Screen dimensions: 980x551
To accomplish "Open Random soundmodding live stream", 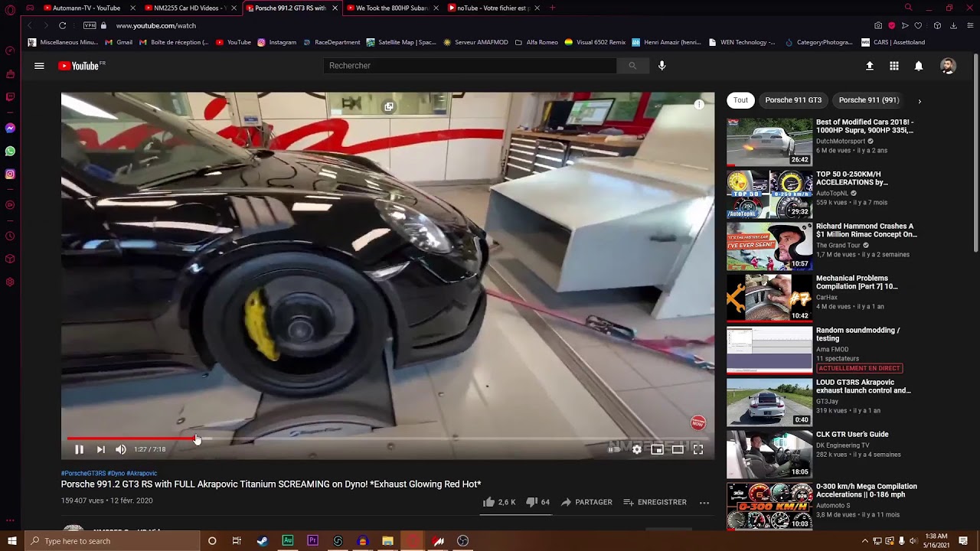I will click(857, 334).
